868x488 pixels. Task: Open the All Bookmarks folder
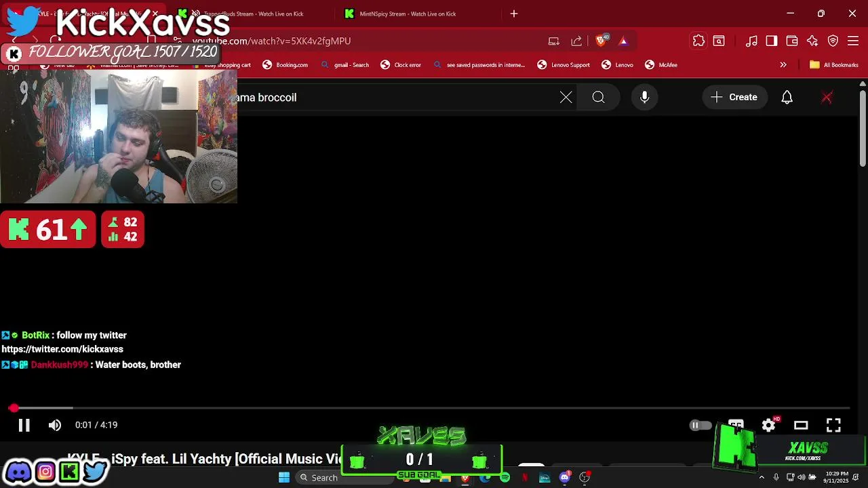(834, 65)
